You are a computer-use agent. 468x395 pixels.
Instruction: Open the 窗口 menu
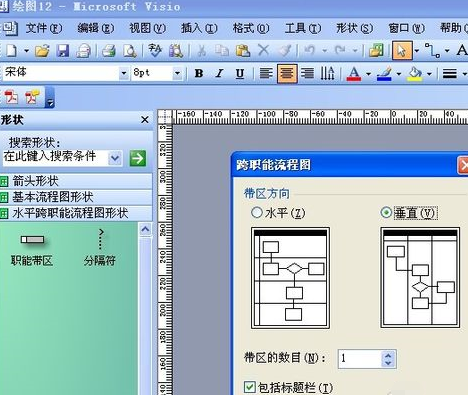[406, 28]
